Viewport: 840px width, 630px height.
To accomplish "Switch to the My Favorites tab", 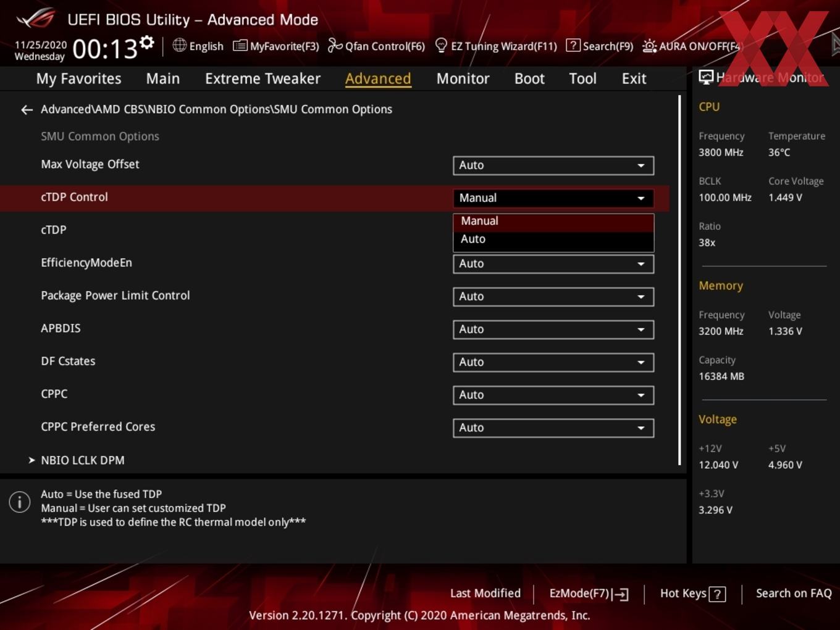I will coord(78,78).
